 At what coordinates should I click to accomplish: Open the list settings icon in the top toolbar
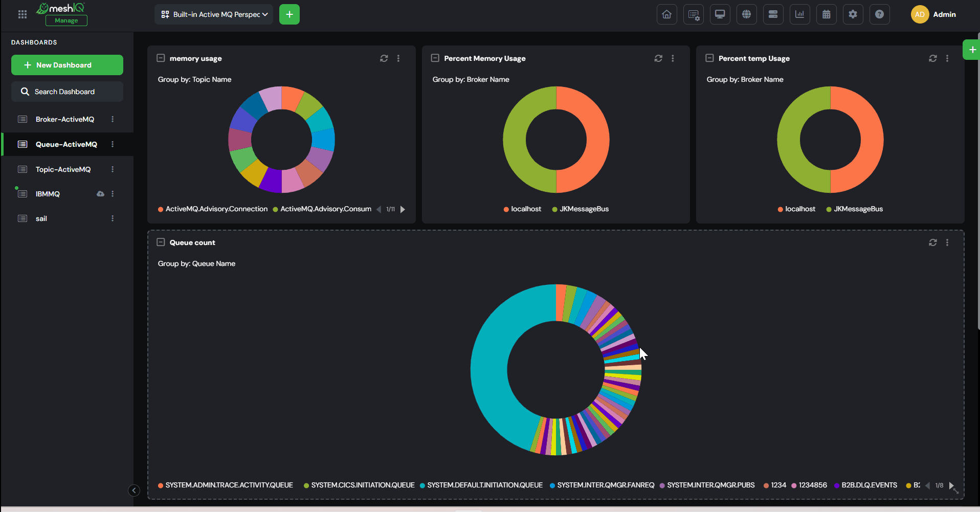click(694, 14)
